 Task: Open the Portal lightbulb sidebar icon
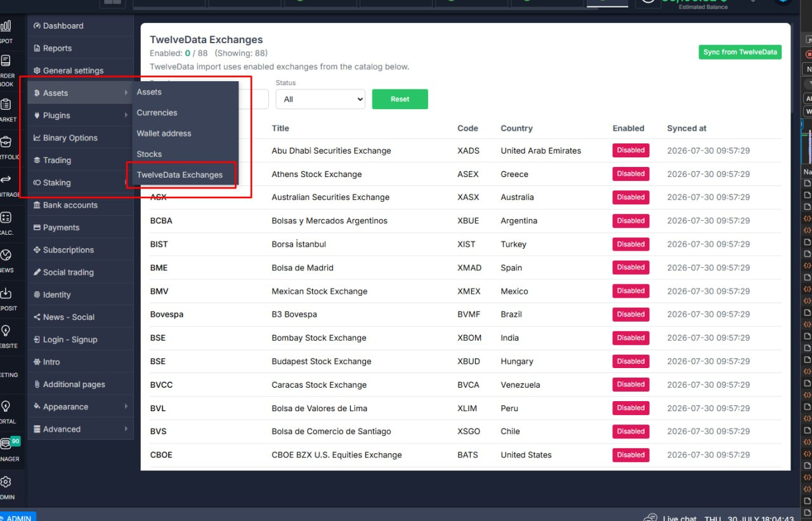click(x=6, y=406)
